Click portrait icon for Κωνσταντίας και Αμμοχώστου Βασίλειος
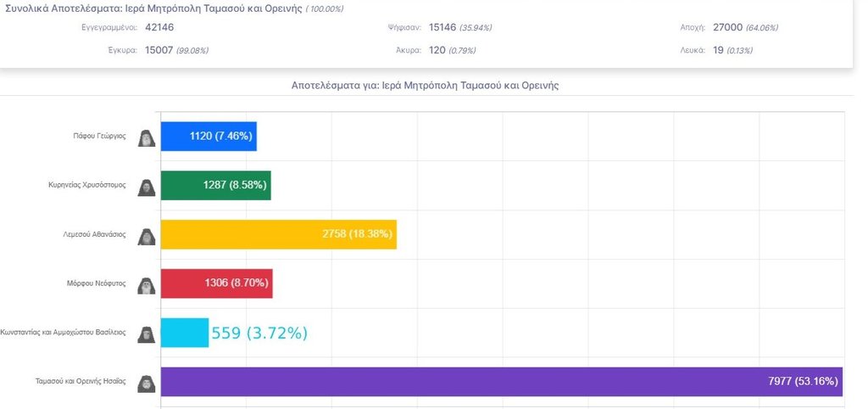Viewport: 868px width, 409px height. 147,334
